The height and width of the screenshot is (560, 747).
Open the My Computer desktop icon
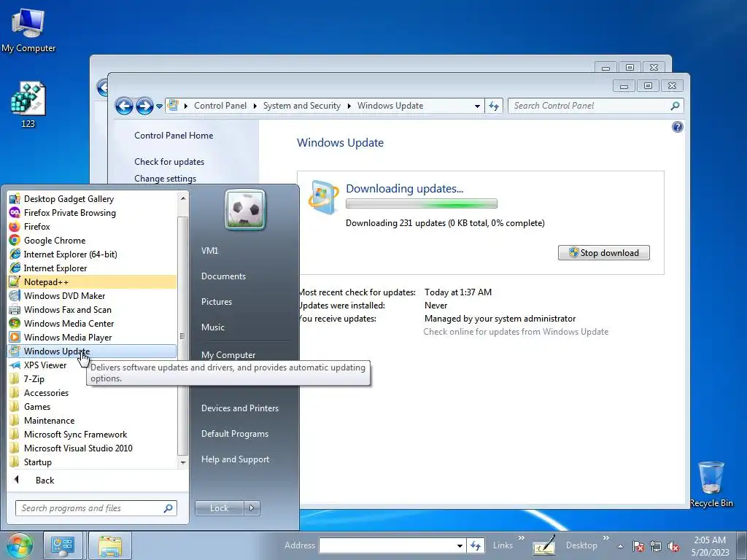click(x=28, y=30)
